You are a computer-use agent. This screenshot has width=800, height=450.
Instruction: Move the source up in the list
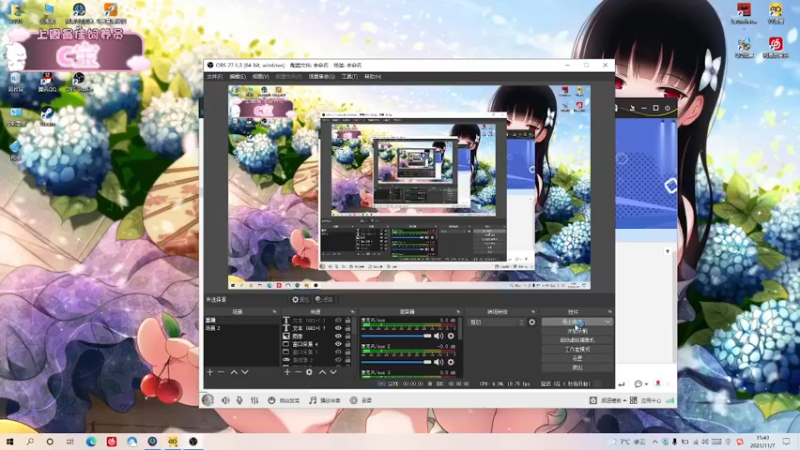322,372
